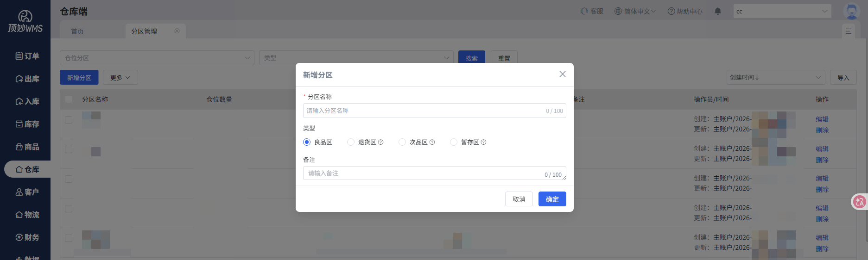Viewport: 868px width, 260px height.
Task: Click 编辑 in the first table row
Action: pyautogui.click(x=822, y=119)
